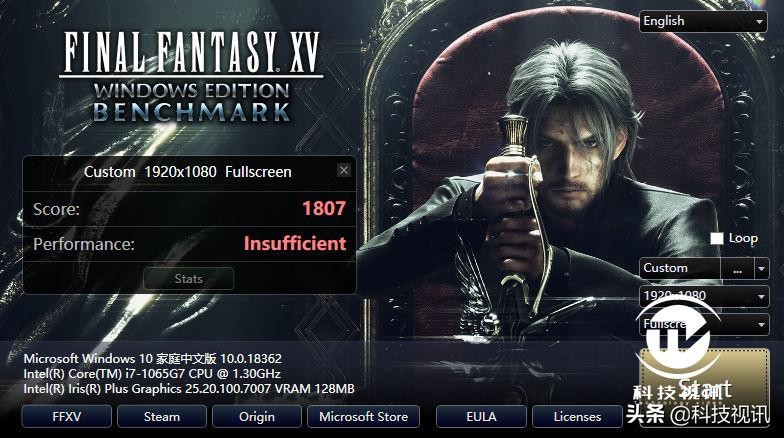Enable the Loop checkbox

point(716,238)
